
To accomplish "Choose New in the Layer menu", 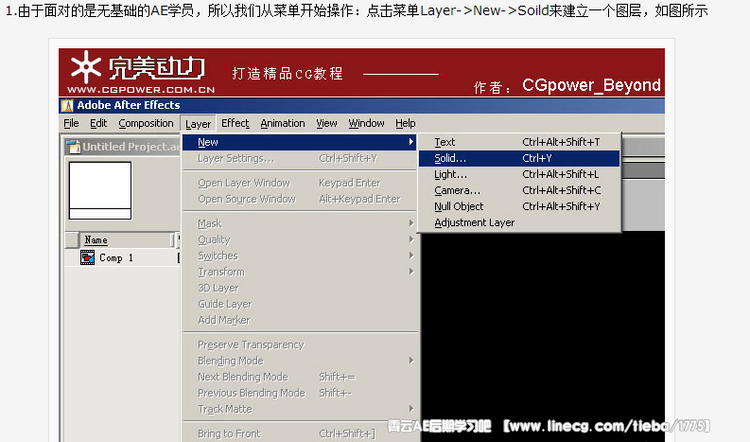I will (x=299, y=142).
